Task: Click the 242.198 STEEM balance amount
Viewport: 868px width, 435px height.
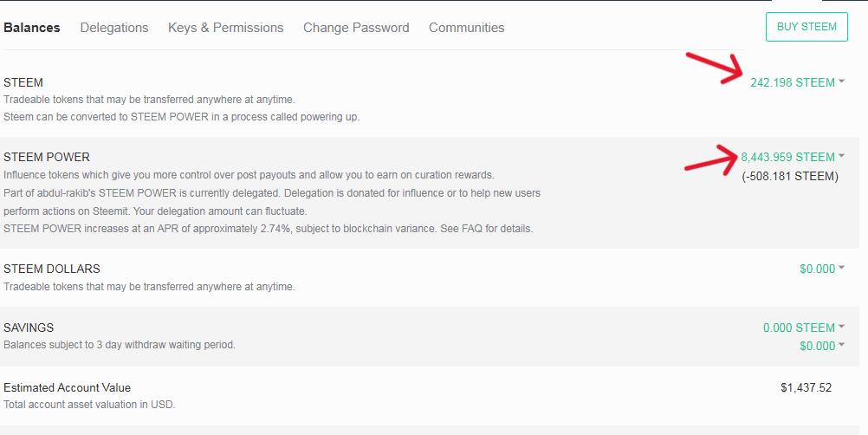Action: coord(792,82)
